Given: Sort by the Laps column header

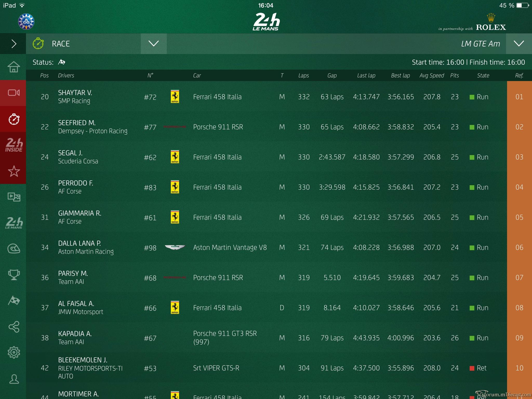Looking at the screenshot, I should click(304, 75).
